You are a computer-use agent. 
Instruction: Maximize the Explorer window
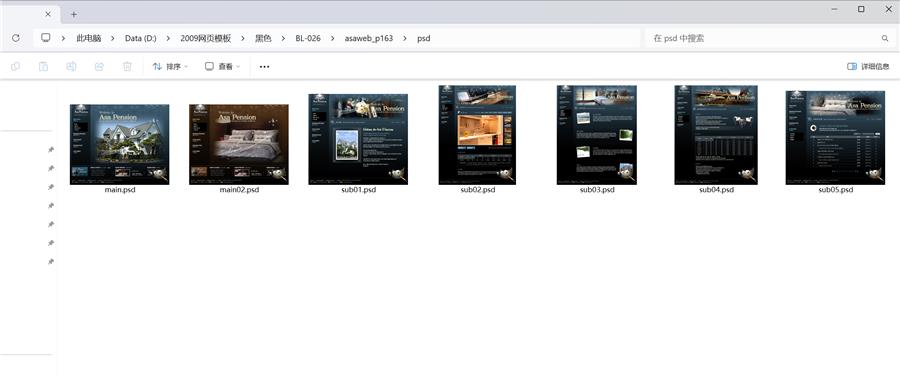click(x=861, y=9)
